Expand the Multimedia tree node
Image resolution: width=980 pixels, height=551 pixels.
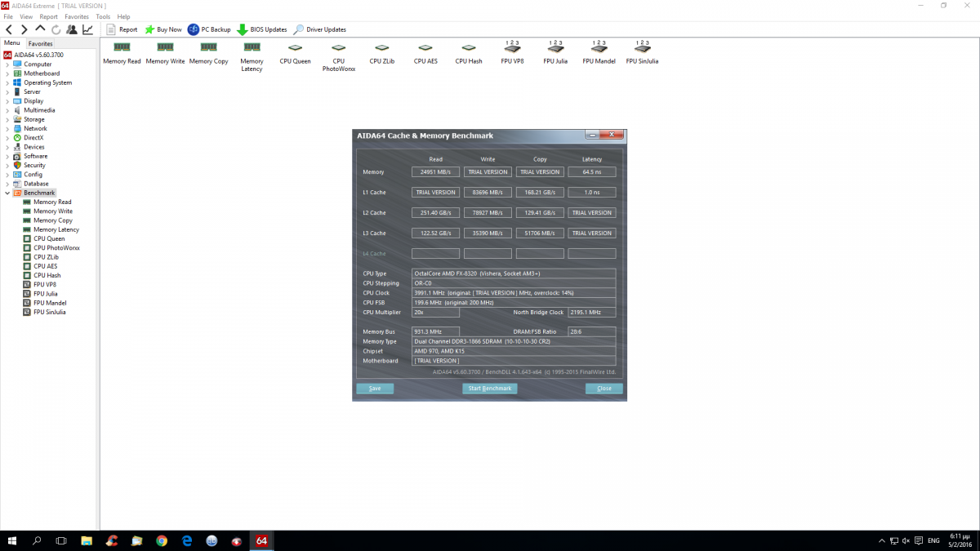[x=7, y=110]
